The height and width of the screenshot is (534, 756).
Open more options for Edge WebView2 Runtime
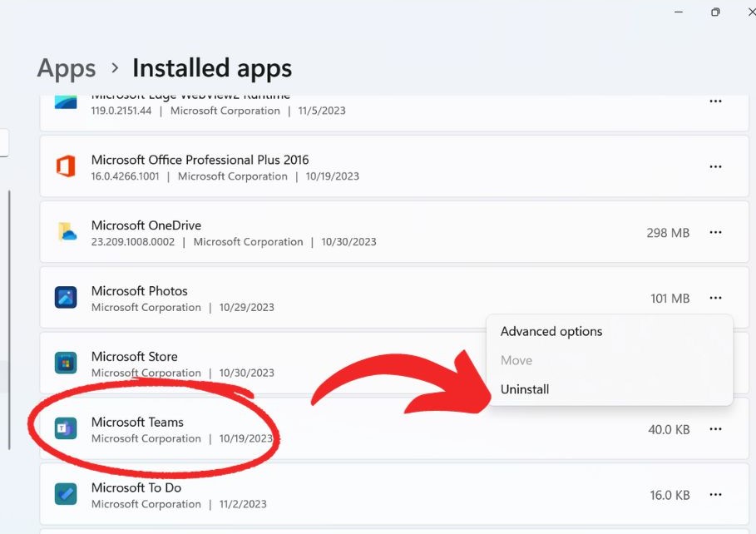click(x=715, y=101)
